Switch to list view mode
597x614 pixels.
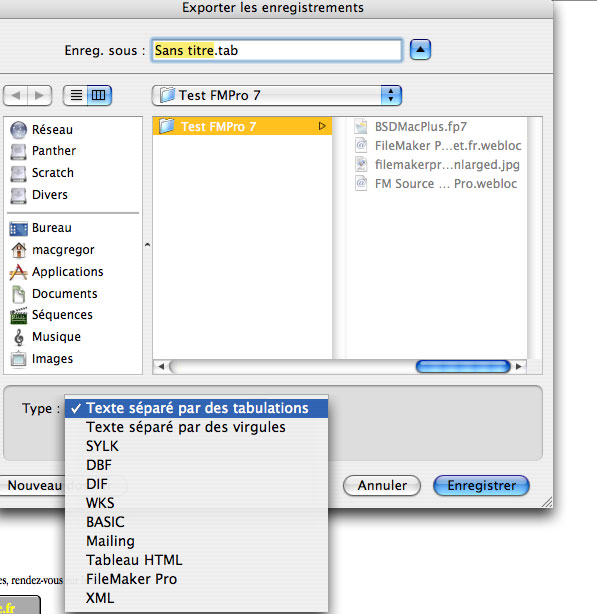pyautogui.click(x=76, y=95)
